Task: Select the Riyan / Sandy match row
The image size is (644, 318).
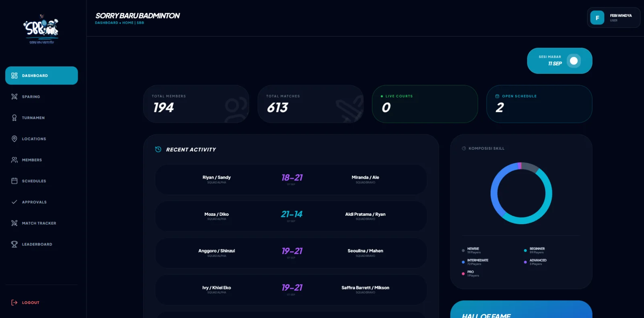Action: point(291,180)
